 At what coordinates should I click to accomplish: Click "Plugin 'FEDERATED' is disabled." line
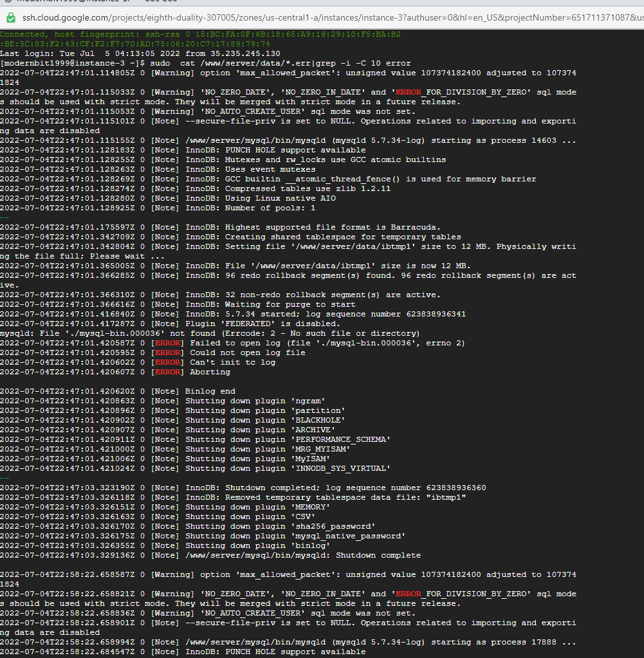(x=170, y=324)
